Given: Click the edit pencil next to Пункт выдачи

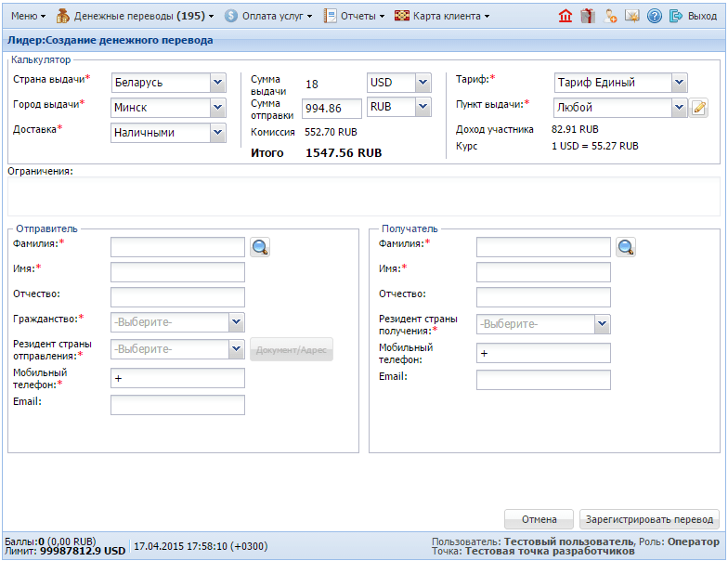Looking at the screenshot, I should (699, 108).
